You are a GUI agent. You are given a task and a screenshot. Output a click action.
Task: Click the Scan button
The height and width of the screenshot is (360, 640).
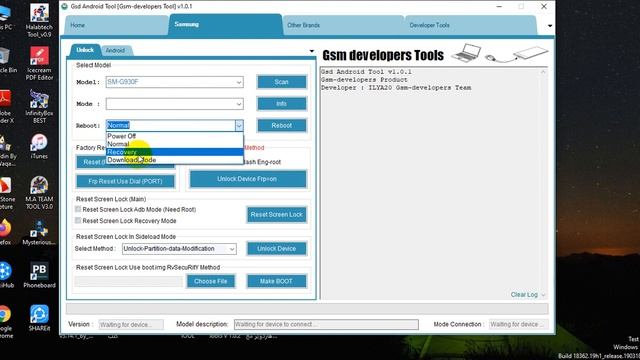282,82
